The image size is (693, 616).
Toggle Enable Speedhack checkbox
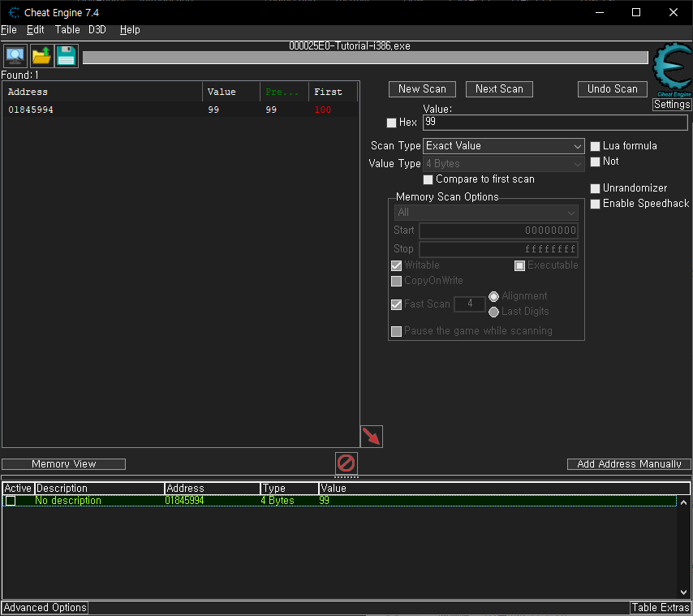pyautogui.click(x=596, y=204)
